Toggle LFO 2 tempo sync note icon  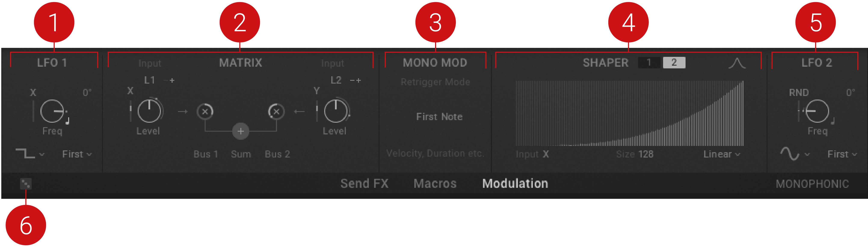pos(833,121)
